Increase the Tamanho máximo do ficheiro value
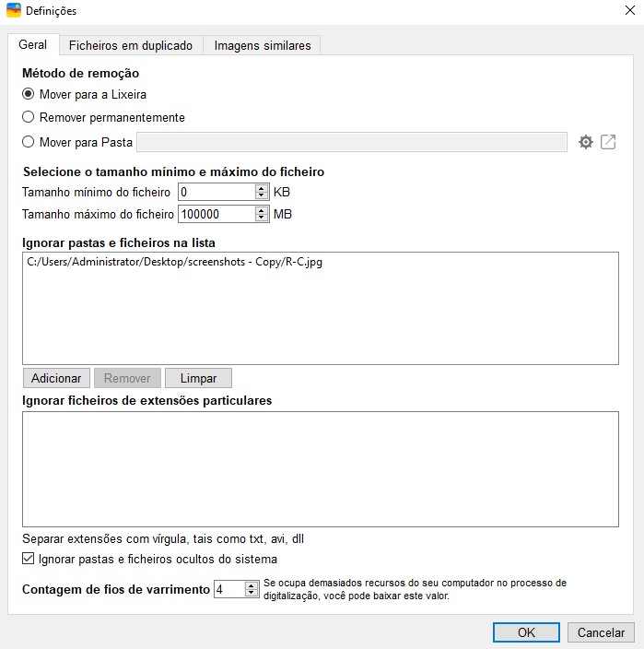 pos(262,209)
